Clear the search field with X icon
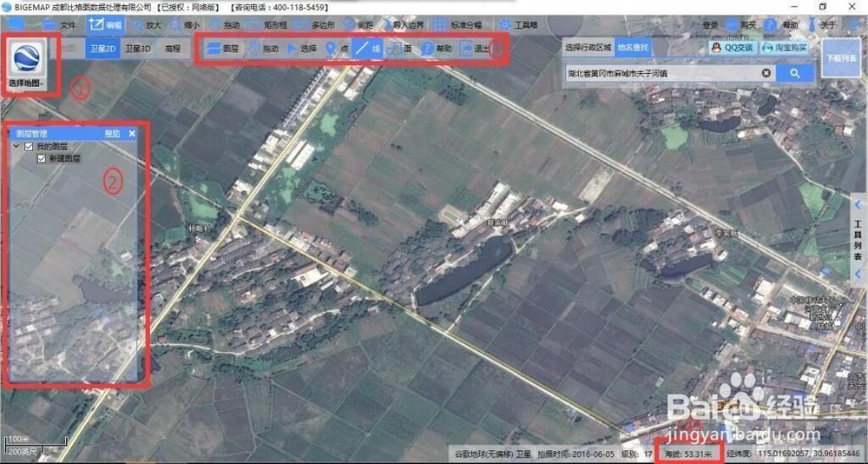The width and height of the screenshot is (868, 464). (766, 73)
